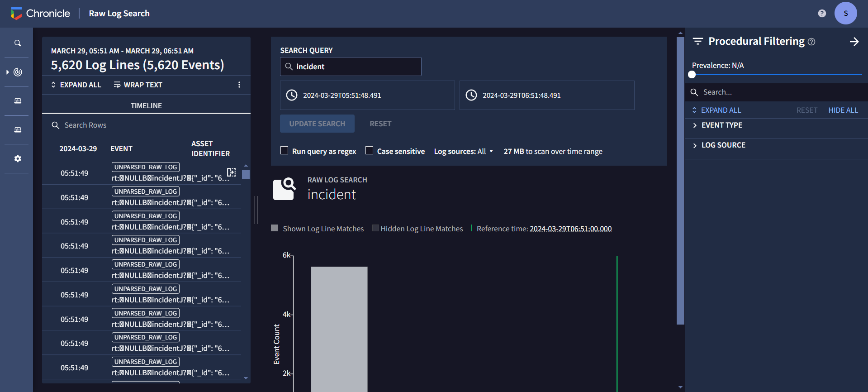Adjust the Prevalence slider handle

[692, 74]
